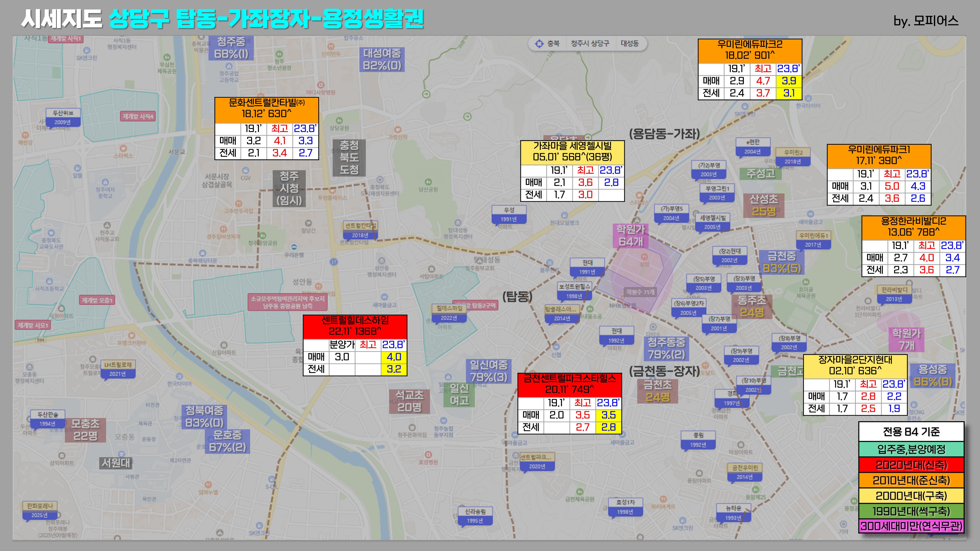Click the blue crosshair current-location icon
The image size is (980, 551).
point(539,44)
